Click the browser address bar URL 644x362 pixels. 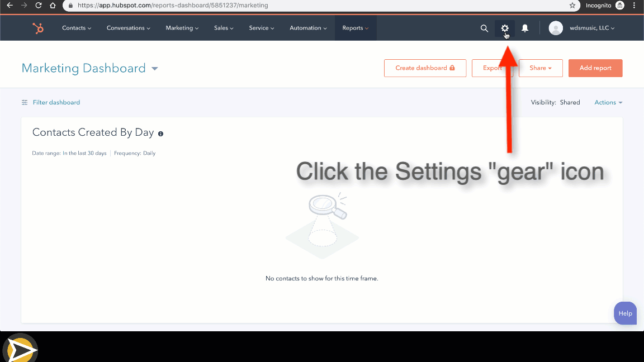(x=173, y=6)
